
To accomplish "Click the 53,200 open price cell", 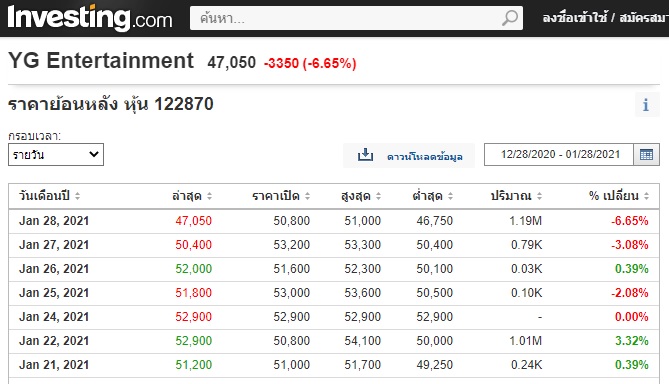I will (x=291, y=244).
